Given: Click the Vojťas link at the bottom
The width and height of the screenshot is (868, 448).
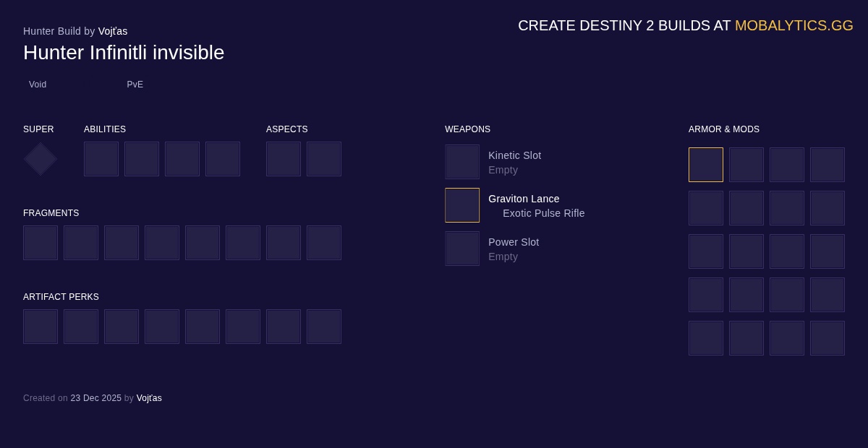Looking at the screenshot, I should pyautogui.click(x=149, y=398).
